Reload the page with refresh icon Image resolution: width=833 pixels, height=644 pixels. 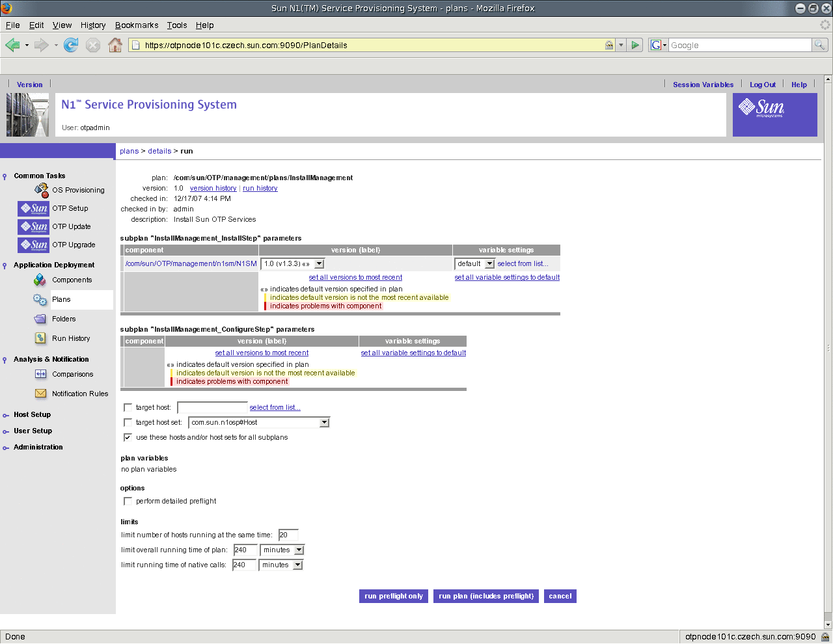click(71, 45)
